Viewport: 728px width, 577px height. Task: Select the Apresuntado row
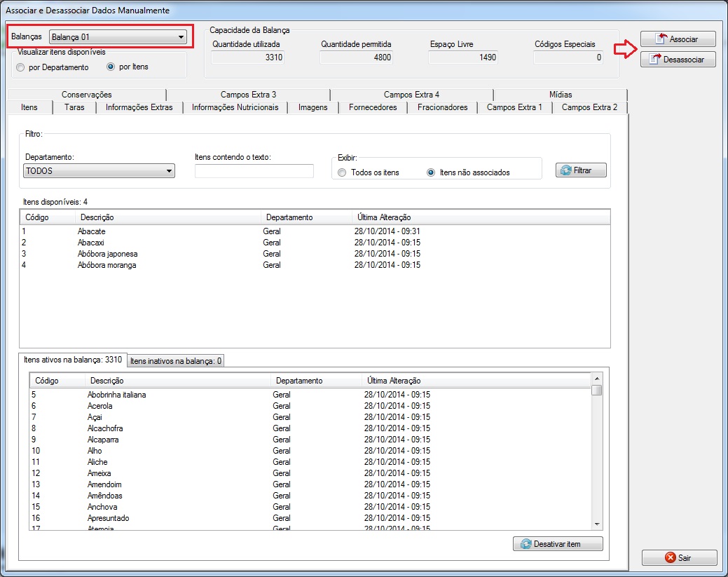pos(310,517)
